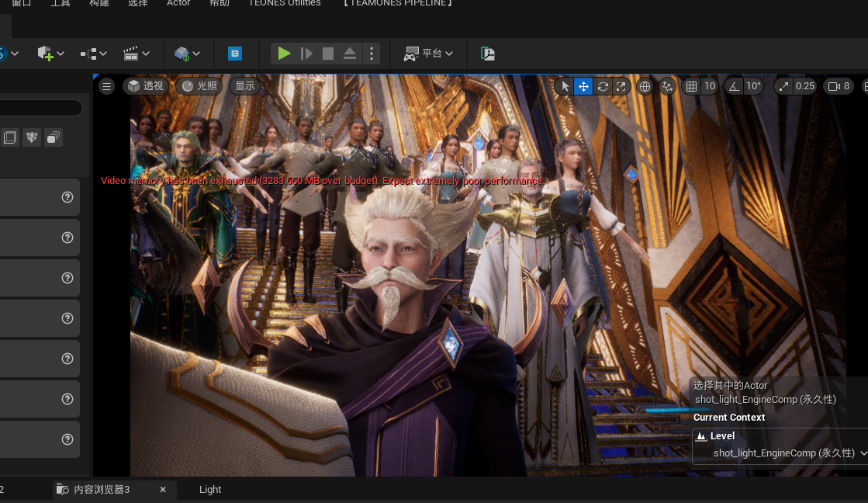Click the world coordinate globe icon
Image resolution: width=868 pixels, height=503 pixels.
click(645, 86)
